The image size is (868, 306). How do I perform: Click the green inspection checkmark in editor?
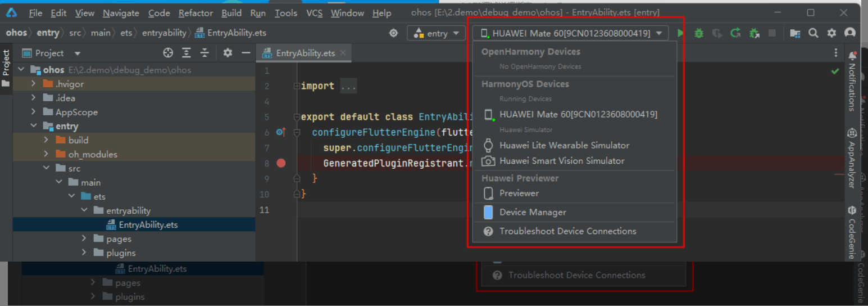coord(835,71)
